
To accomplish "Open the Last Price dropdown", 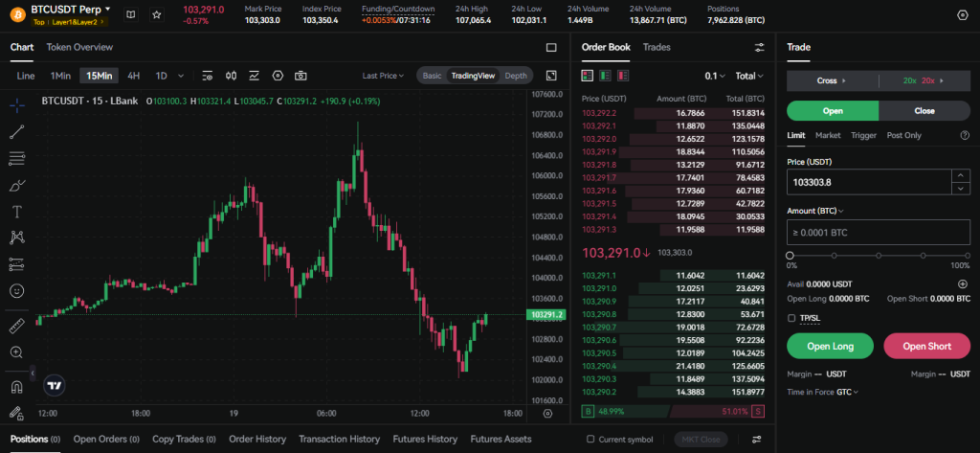I will (383, 76).
